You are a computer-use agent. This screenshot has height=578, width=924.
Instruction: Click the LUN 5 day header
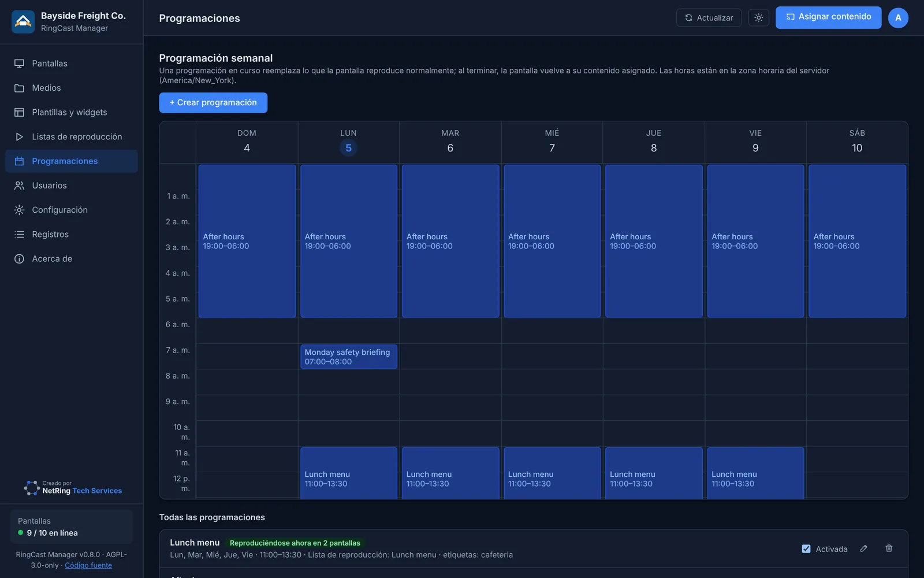[348, 142]
